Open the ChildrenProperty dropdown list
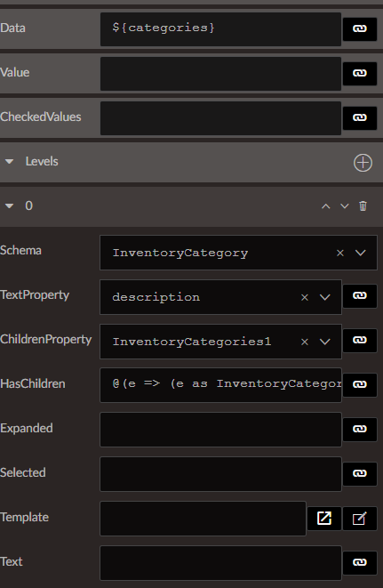Screen dimensions: 383x588 325,342
